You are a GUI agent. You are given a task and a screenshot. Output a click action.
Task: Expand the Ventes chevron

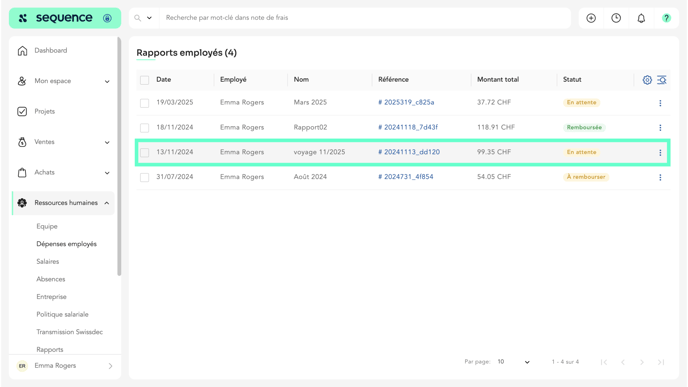point(107,142)
